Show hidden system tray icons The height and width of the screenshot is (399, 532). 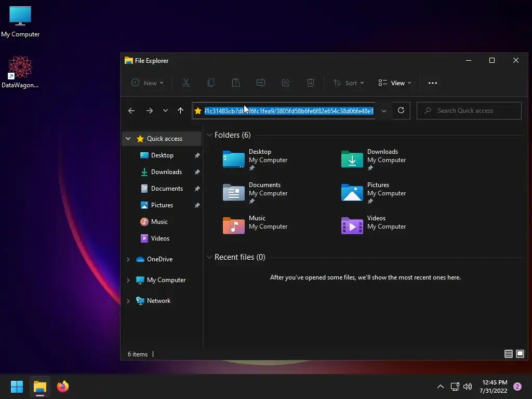pyautogui.click(x=441, y=387)
